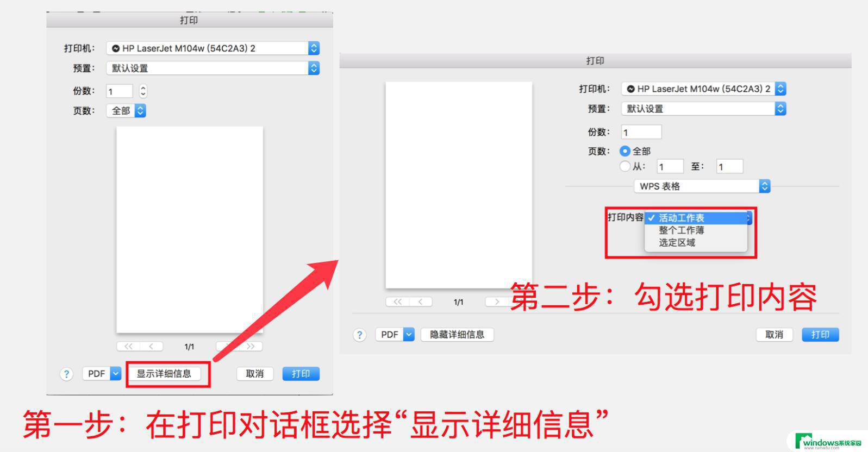
Task: Click the copies stepper in left dialog
Action: pos(143,91)
